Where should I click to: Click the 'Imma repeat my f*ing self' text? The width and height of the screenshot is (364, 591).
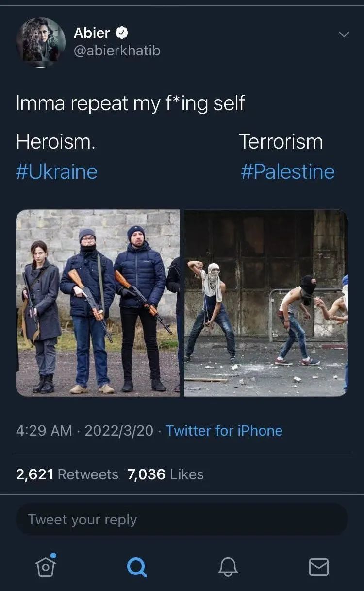click(x=130, y=103)
